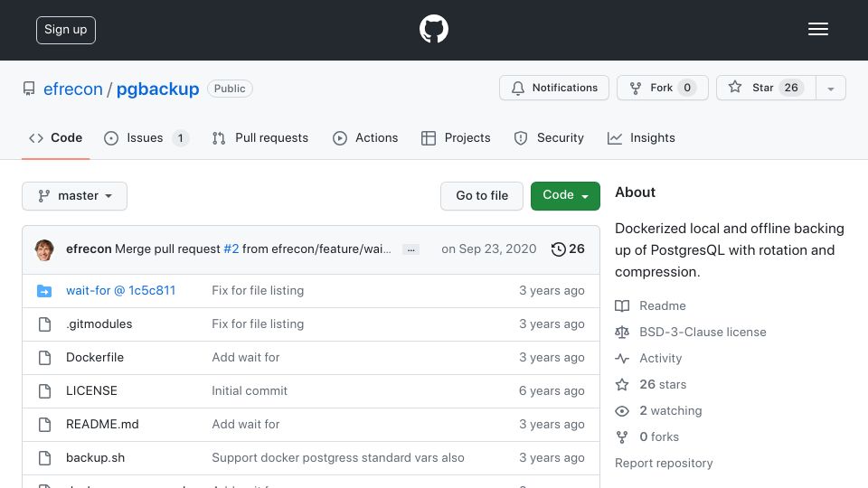Open the pgbackup repository name link
The width and height of the screenshot is (868, 488).
pyautogui.click(x=157, y=89)
